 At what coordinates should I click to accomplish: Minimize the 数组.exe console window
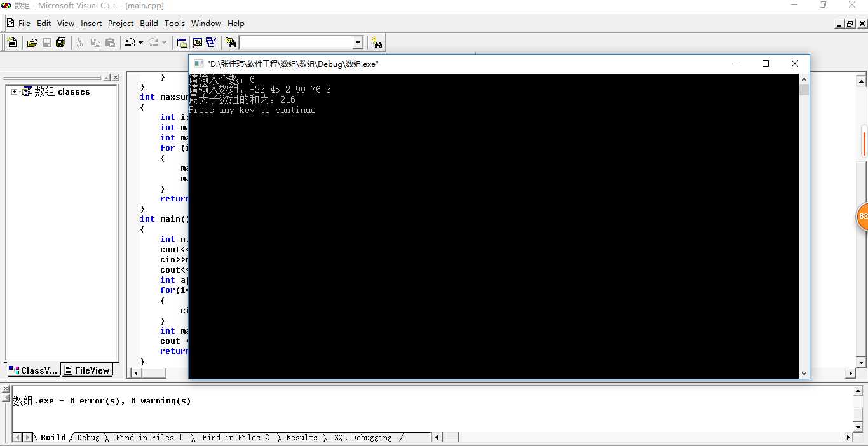click(737, 64)
